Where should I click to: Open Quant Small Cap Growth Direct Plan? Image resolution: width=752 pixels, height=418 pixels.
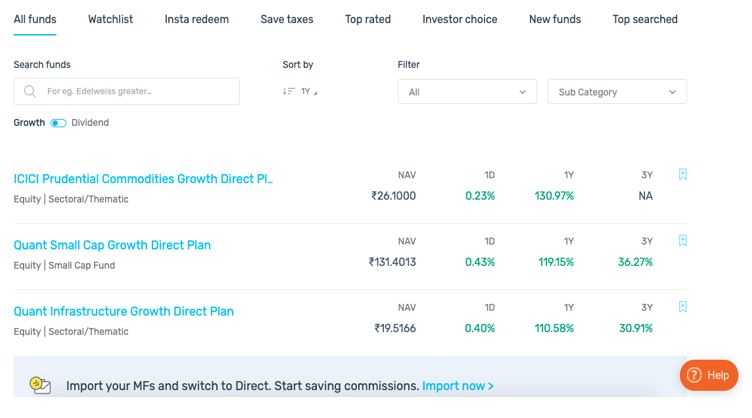(112, 245)
